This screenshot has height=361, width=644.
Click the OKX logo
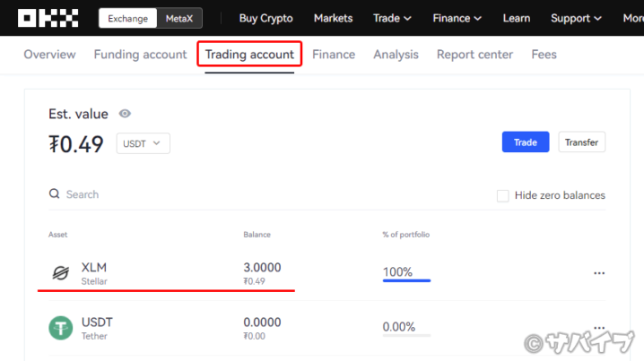(x=48, y=18)
